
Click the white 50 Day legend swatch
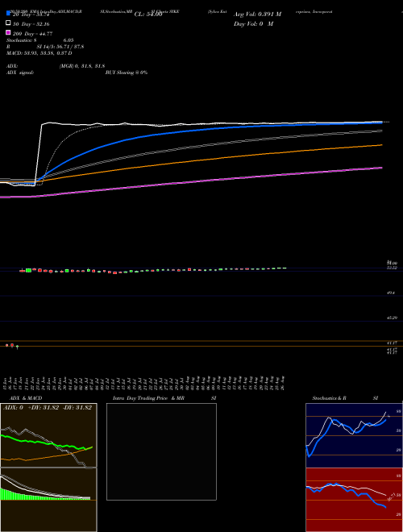(x=8, y=23)
